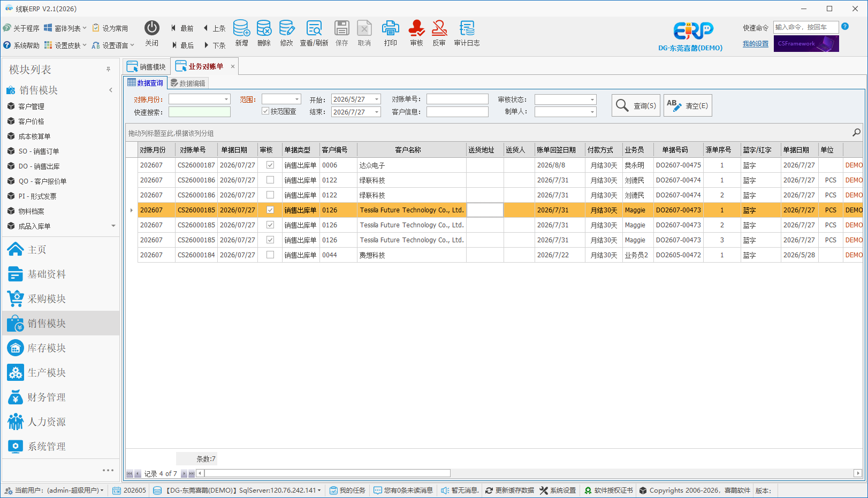Toggle 审核 checkbox for 绿联科技 source row 1
868x498 pixels.
click(270, 180)
